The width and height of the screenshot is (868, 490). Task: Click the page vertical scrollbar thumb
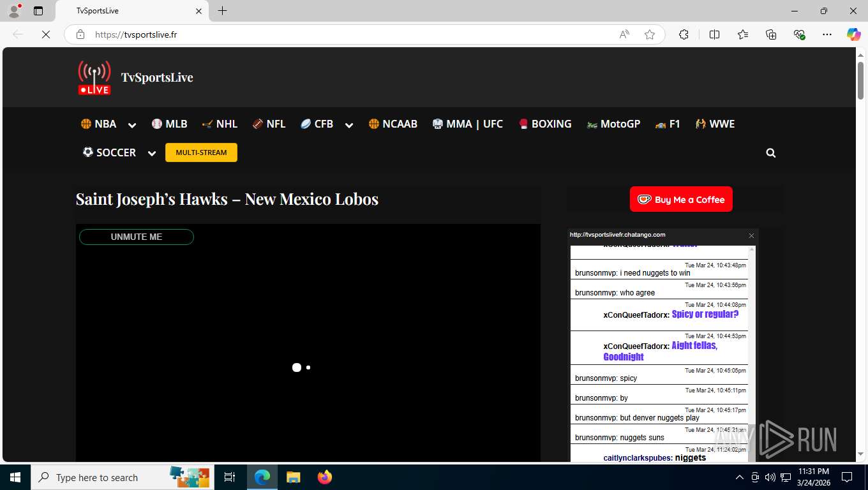pos(860,80)
